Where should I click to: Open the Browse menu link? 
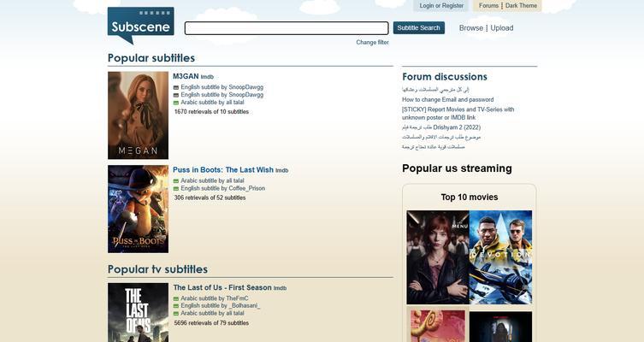(x=470, y=28)
